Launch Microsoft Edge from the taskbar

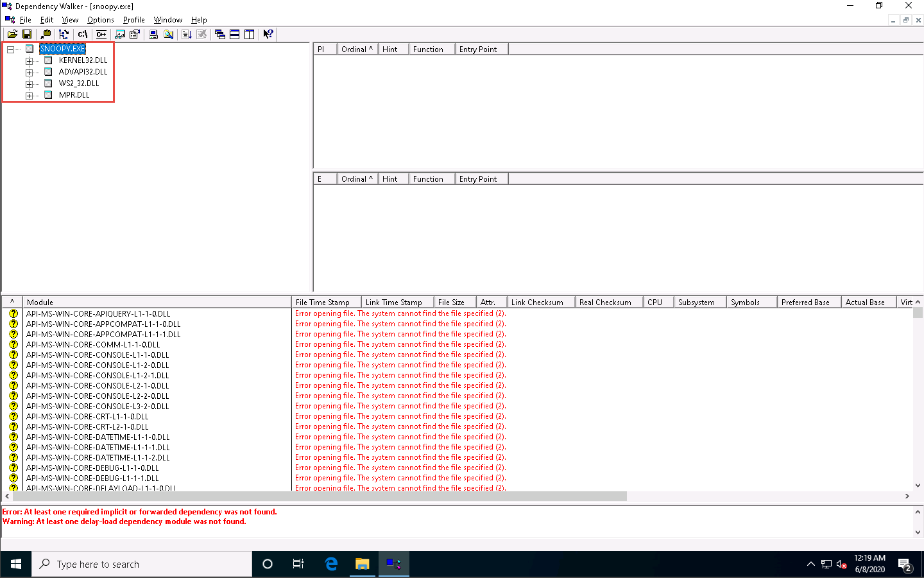click(331, 564)
